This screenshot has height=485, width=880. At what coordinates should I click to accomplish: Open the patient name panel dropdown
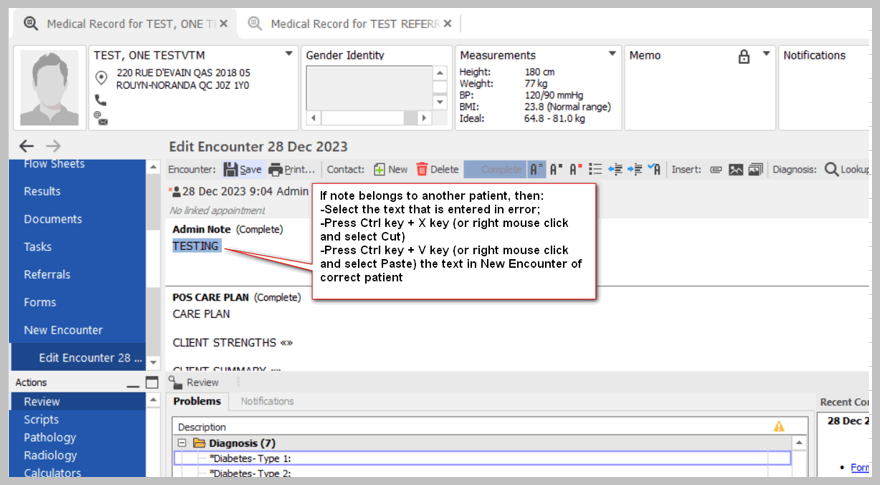tap(289, 54)
